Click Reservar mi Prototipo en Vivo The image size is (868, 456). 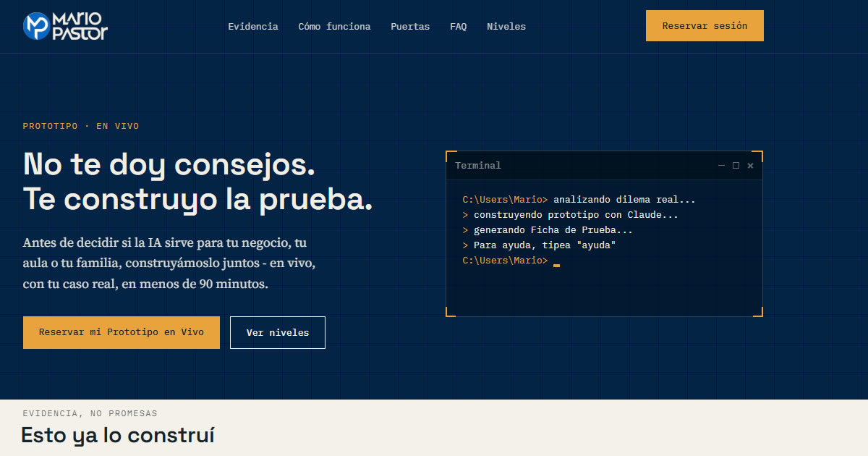(x=122, y=332)
